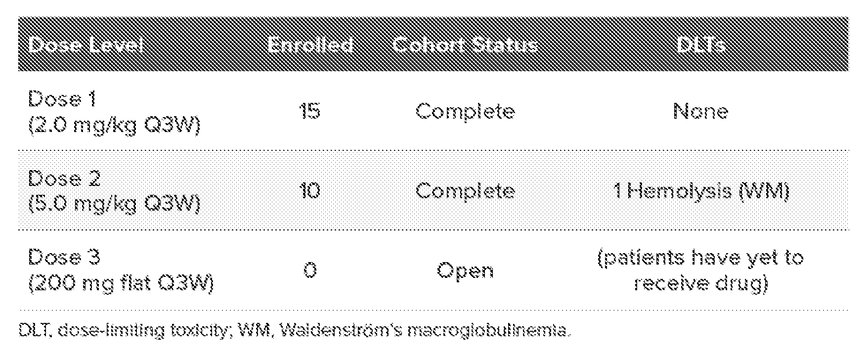This screenshot has height=357, width=868.
Task: Select the Dose 3 row label
Action: [x=64, y=258]
